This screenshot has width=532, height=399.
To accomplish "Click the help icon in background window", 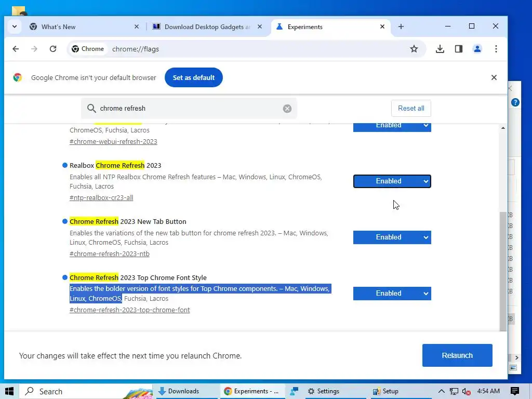I will tap(515, 102).
